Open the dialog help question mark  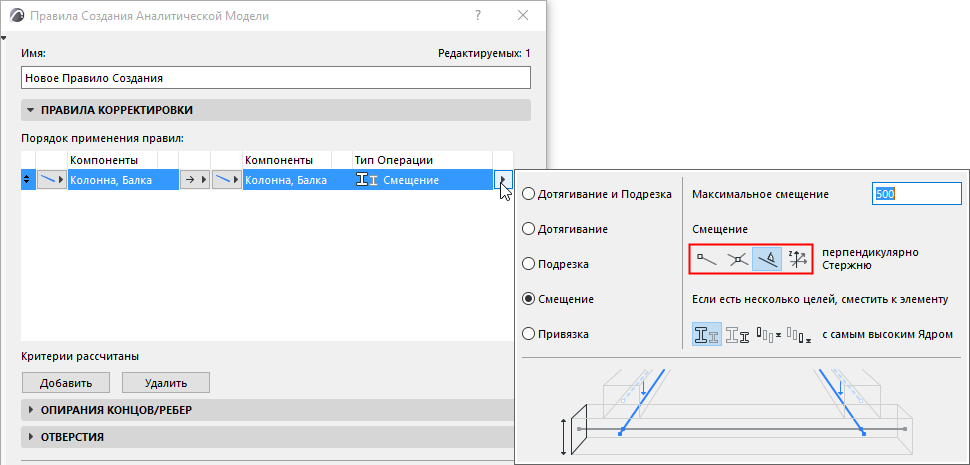(x=478, y=16)
